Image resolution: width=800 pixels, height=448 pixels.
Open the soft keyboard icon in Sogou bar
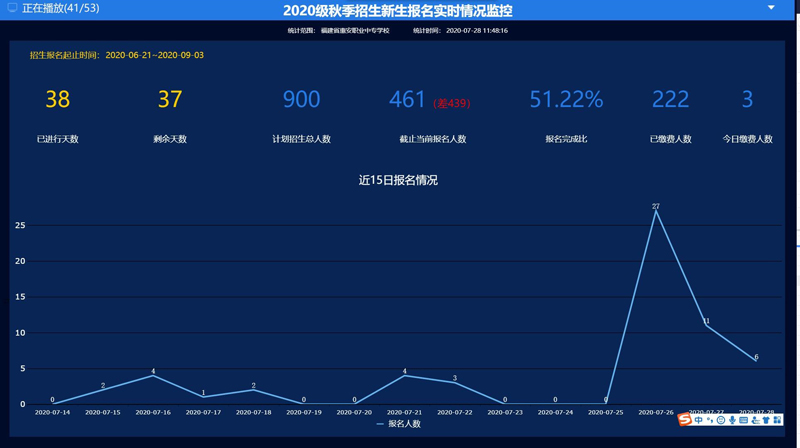[x=743, y=420]
